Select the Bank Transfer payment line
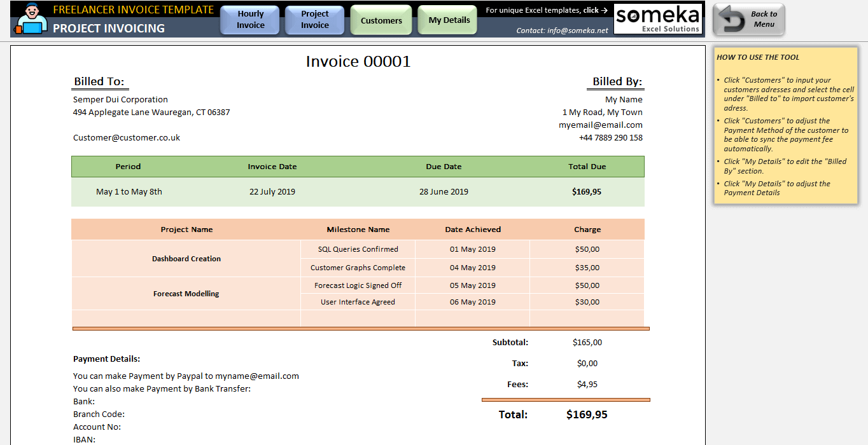Image resolution: width=868 pixels, height=445 pixels. pyautogui.click(x=162, y=388)
